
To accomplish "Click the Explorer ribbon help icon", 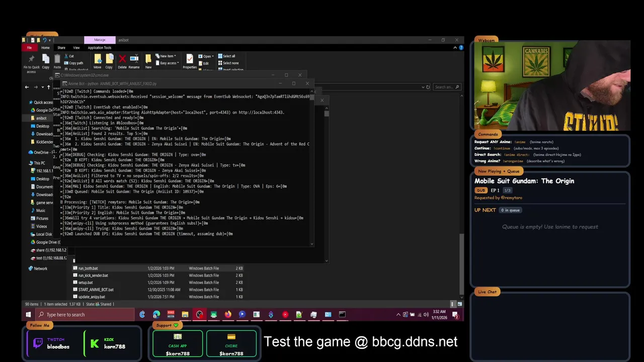I will click(461, 48).
